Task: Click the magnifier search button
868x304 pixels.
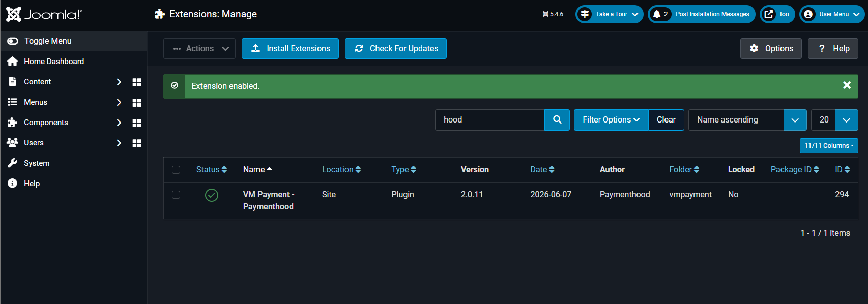Action: pos(557,120)
